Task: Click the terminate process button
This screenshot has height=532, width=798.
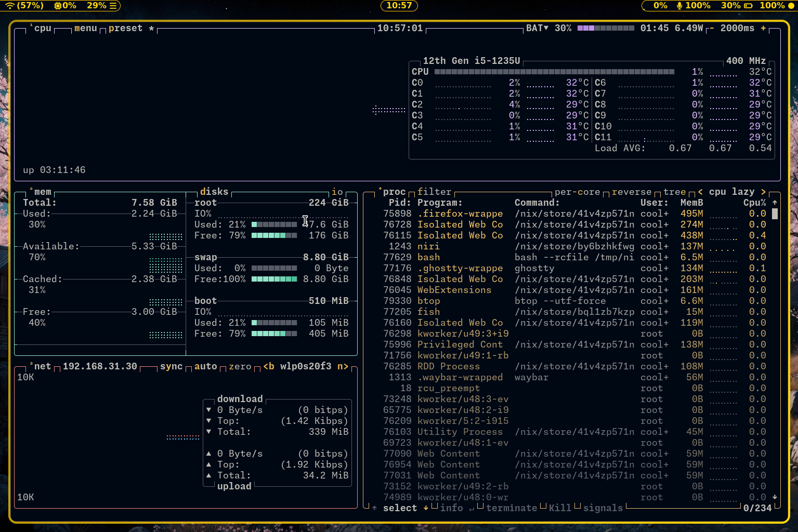Action: click(x=512, y=508)
